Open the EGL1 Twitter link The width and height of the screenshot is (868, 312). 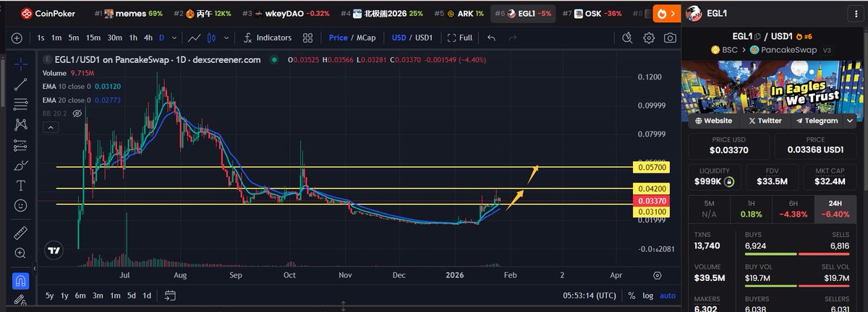click(765, 121)
